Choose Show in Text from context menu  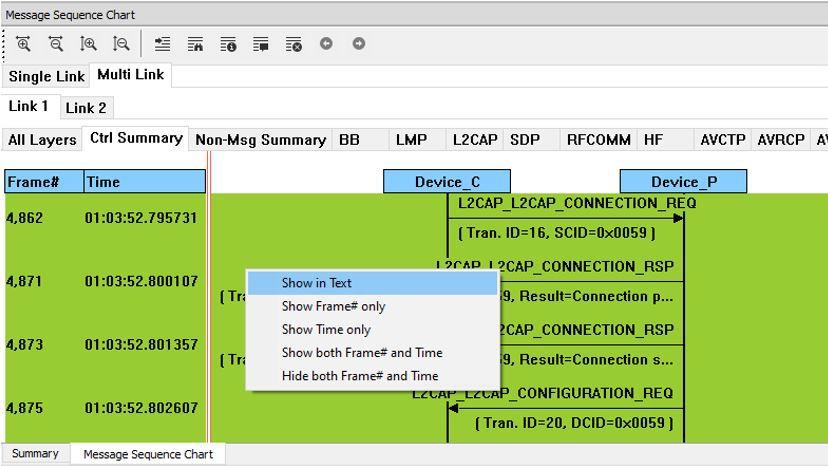373,283
